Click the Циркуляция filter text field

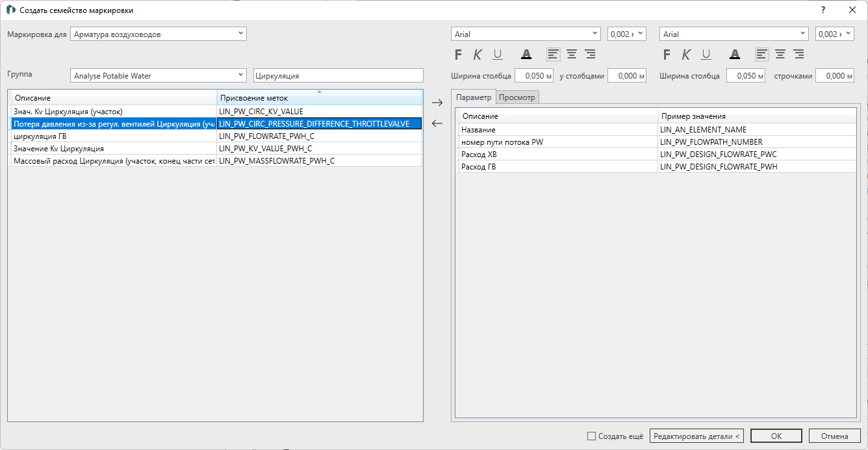(x=338, y=76)
